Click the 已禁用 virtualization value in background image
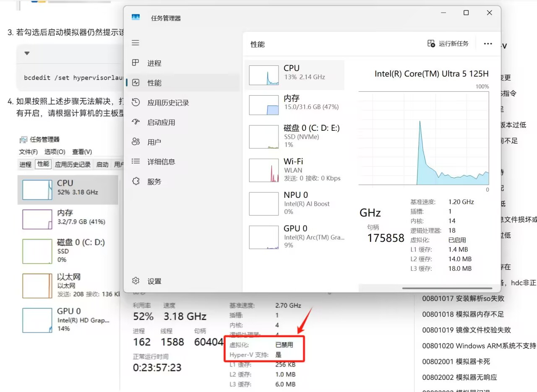Viewport: 537px width, 392px height. click(284, 345)
